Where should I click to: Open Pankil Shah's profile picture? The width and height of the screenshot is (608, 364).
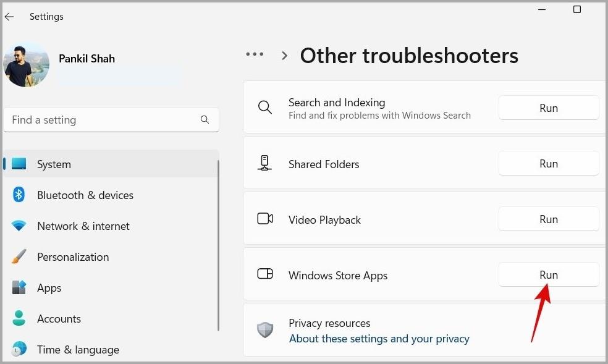pyautogui.click(x=27, y=65)
